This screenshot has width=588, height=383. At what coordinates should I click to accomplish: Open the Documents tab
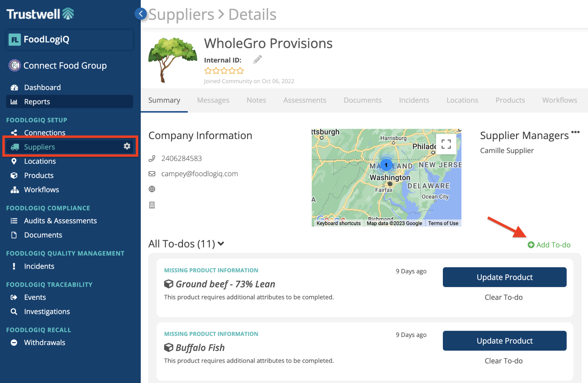[x=363, y=100]
